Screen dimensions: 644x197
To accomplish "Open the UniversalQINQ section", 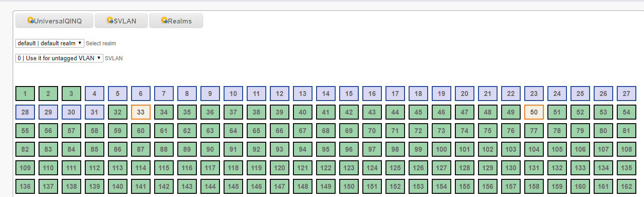I will (x=54, y=21).
